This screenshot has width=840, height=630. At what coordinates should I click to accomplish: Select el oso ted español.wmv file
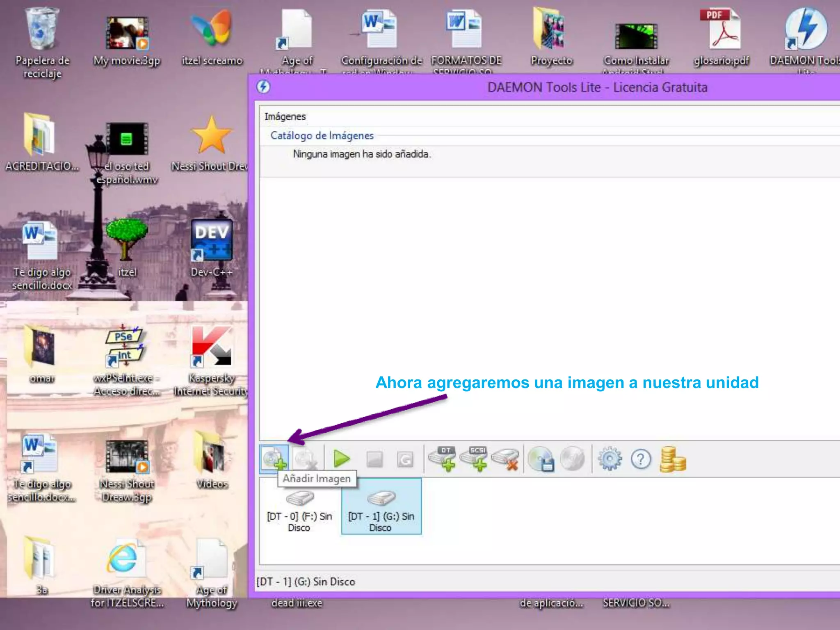127,154
